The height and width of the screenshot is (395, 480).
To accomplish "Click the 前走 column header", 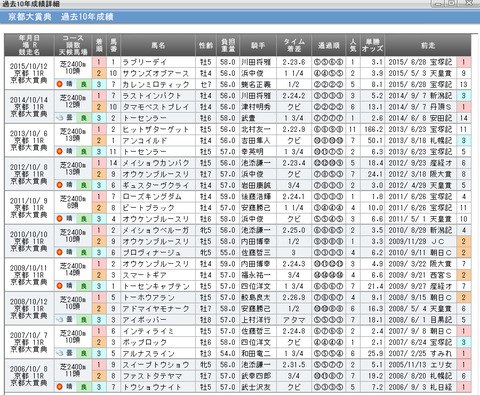I will click(428, 45).
